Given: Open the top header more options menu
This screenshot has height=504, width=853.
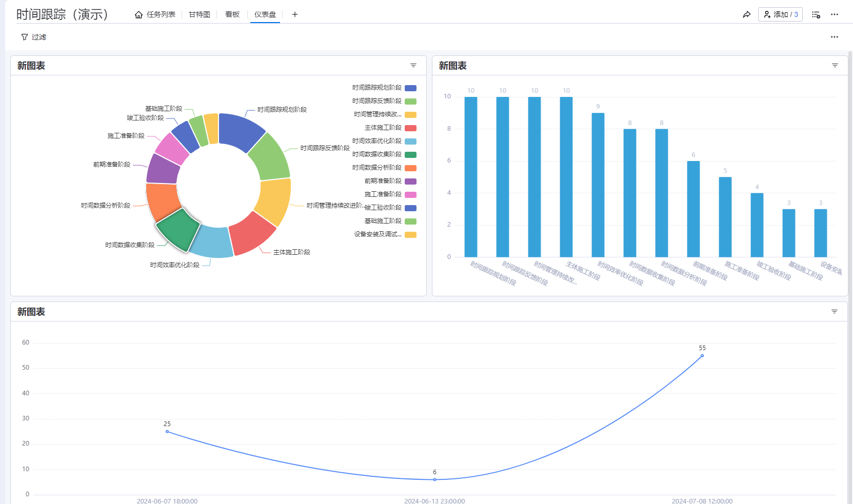Looking at the screenshot, I should click(835, 14).
